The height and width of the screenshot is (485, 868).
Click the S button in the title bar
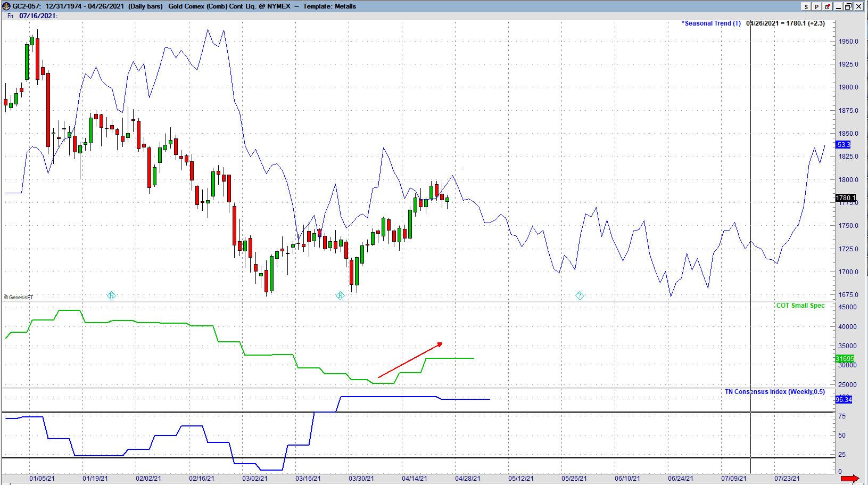pos(806,6)
